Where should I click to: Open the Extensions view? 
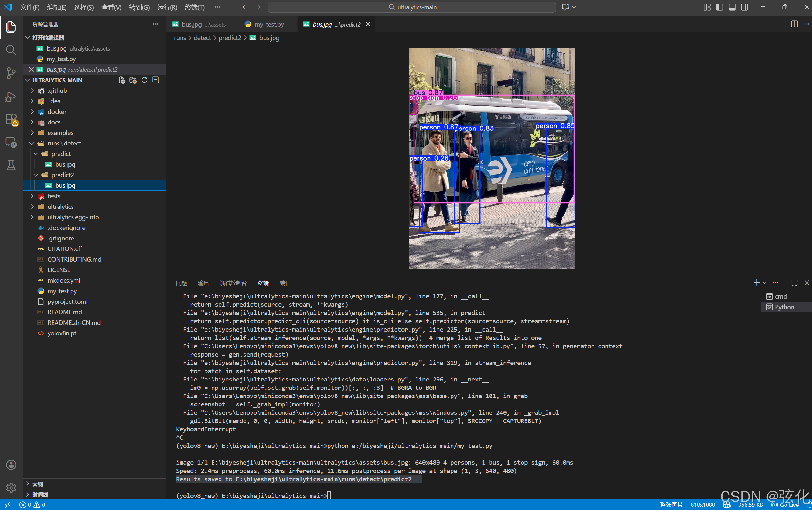11,119
